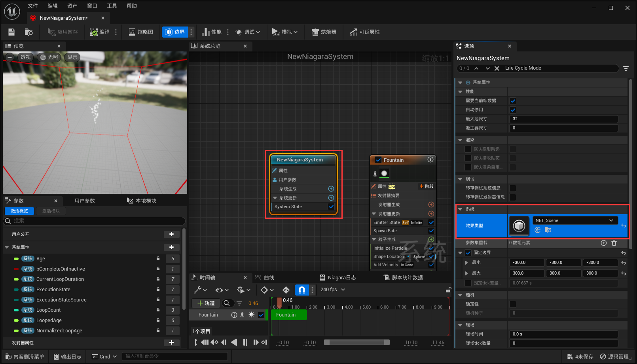Image resolution: width=637 pixels, height=364 pixels.
Task: Toggle the Emitter State module checkbox
Action: (431, 223)
